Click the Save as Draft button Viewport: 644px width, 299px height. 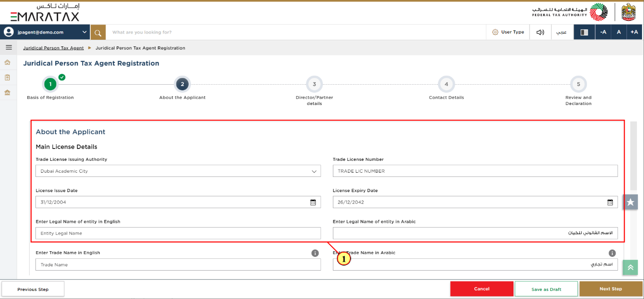pyautogui.click(x=546, y=289)
